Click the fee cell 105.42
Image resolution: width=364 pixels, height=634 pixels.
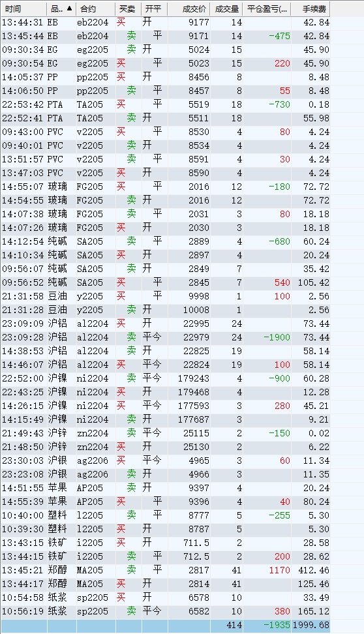[x=314, y=282]
